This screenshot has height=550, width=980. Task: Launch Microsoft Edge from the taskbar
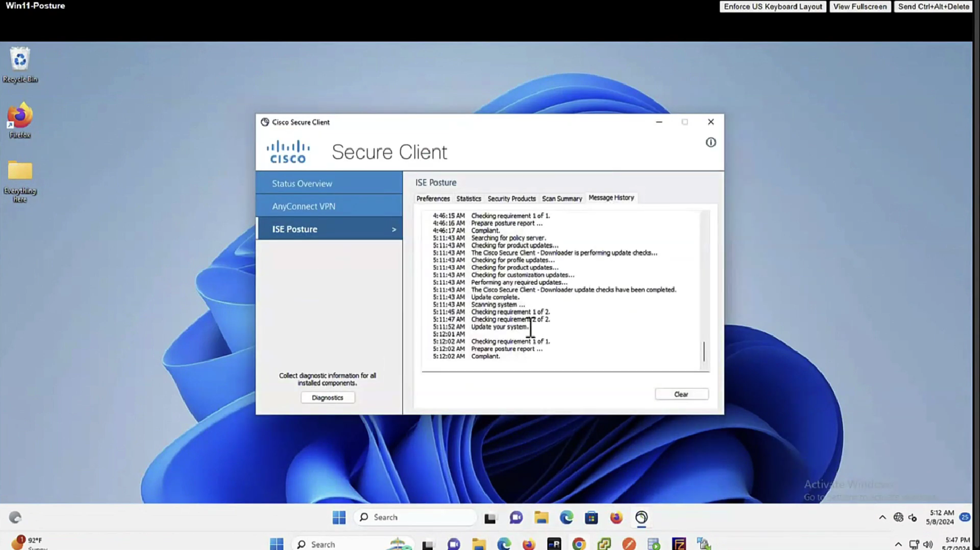pyautogui.click(x=566, y=517)
